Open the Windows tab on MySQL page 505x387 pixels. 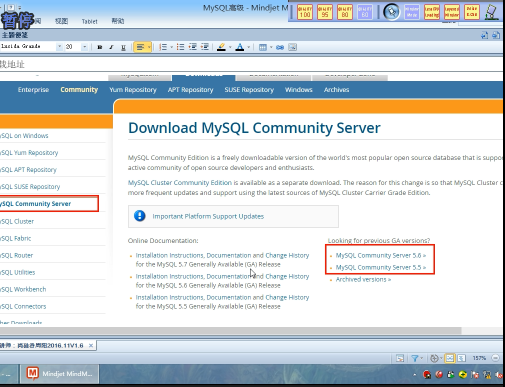click(299, 90)
